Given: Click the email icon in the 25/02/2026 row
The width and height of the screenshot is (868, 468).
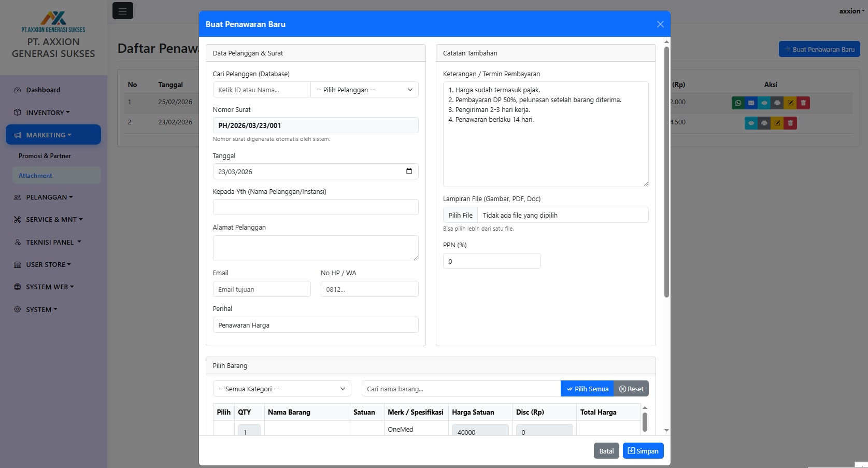Looking at the screenshot, I should tap(751, 103).
